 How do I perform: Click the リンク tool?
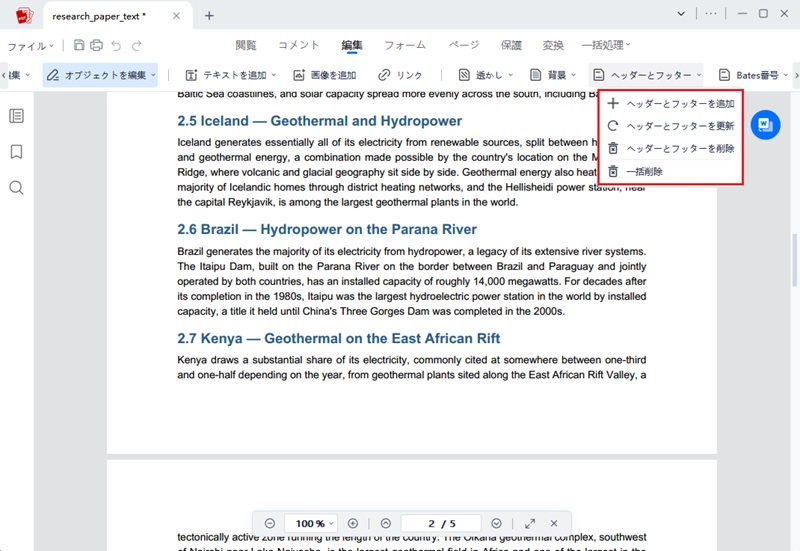[x=400, y=76]
